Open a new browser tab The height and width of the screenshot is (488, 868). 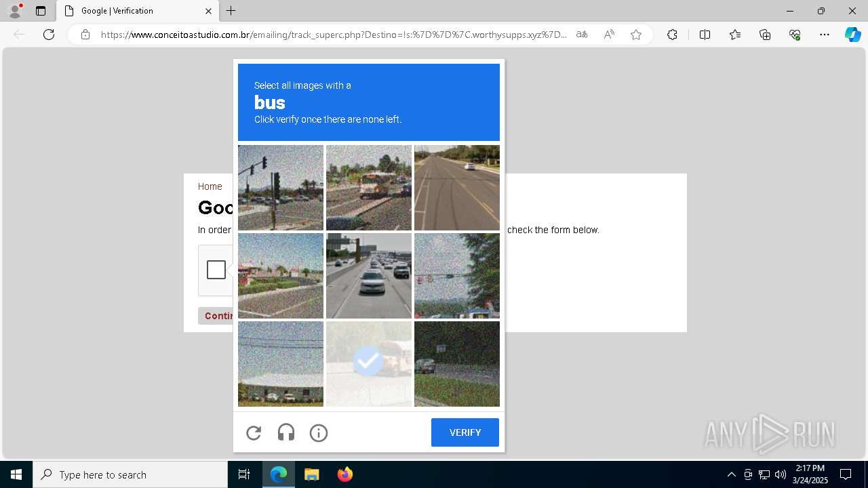tap(231, 11)
